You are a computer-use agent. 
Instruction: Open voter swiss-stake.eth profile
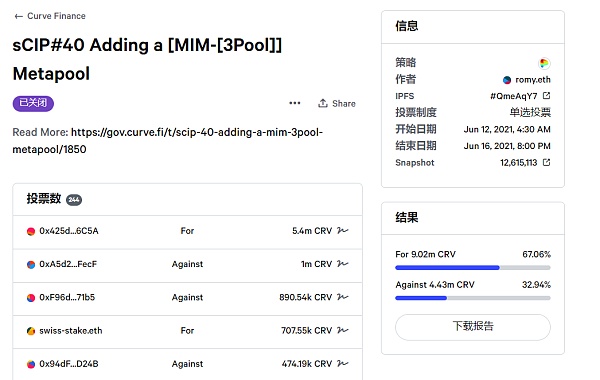(x=71, y=331)
